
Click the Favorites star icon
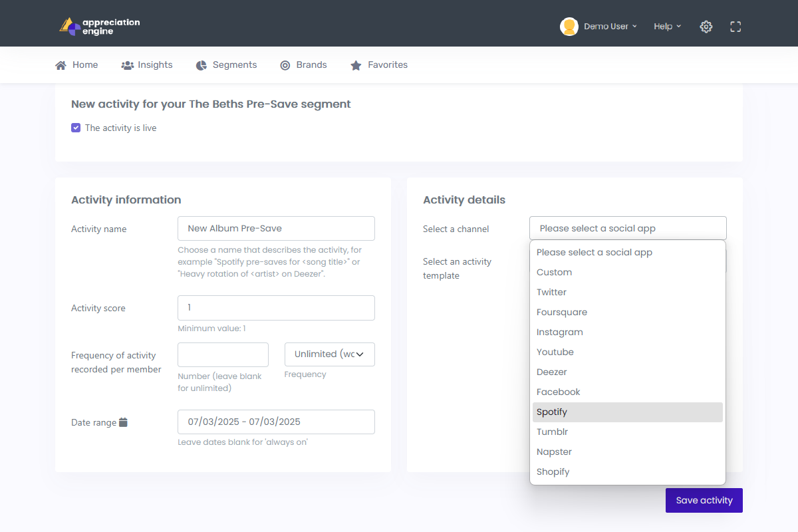coord(356,65)
